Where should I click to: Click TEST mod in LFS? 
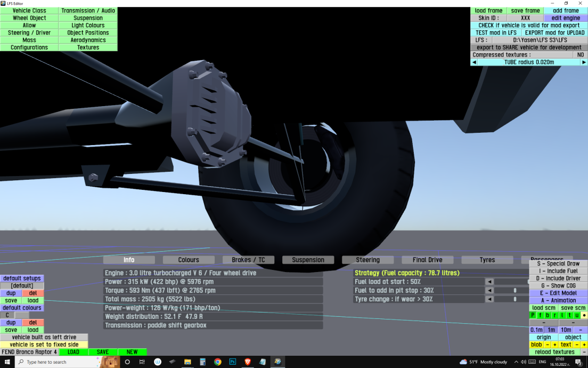[x=496, y=33]
